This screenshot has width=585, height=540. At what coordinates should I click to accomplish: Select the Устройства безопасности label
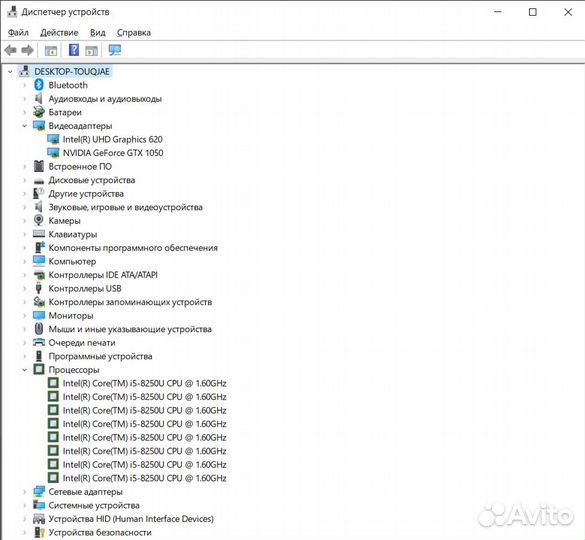(x=100, y=533)
